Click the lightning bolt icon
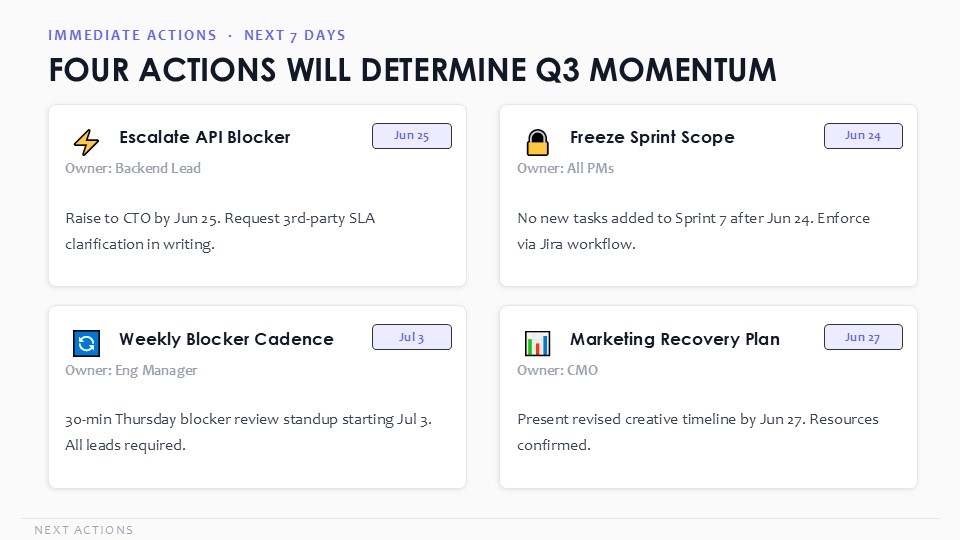The width and height of the screenshot is (960, 540). 86,142
